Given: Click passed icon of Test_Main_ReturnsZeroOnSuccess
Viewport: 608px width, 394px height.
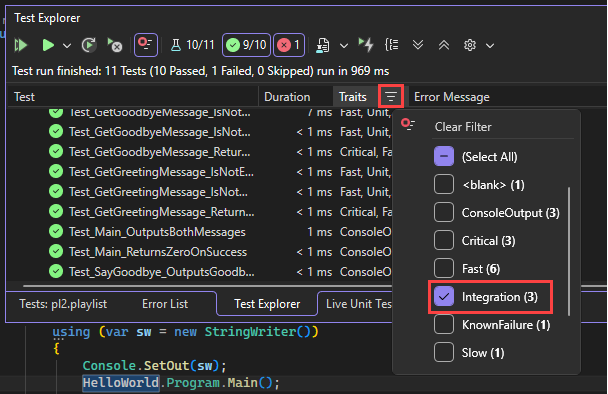Looking at the screenshot, I should (x=56, y=251).
